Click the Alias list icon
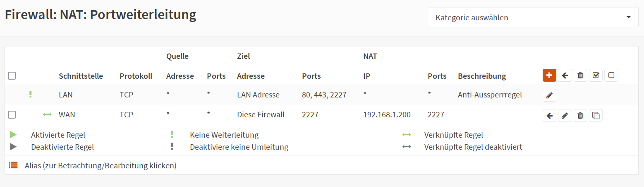This screenshot has width=644, height=187. point(13,165)
